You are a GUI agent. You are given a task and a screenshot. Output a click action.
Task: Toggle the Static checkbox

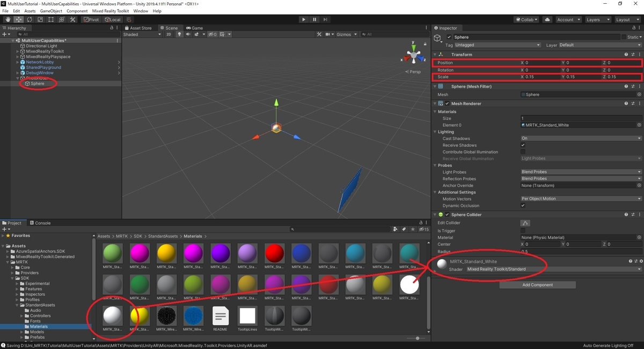pos(624,37)
